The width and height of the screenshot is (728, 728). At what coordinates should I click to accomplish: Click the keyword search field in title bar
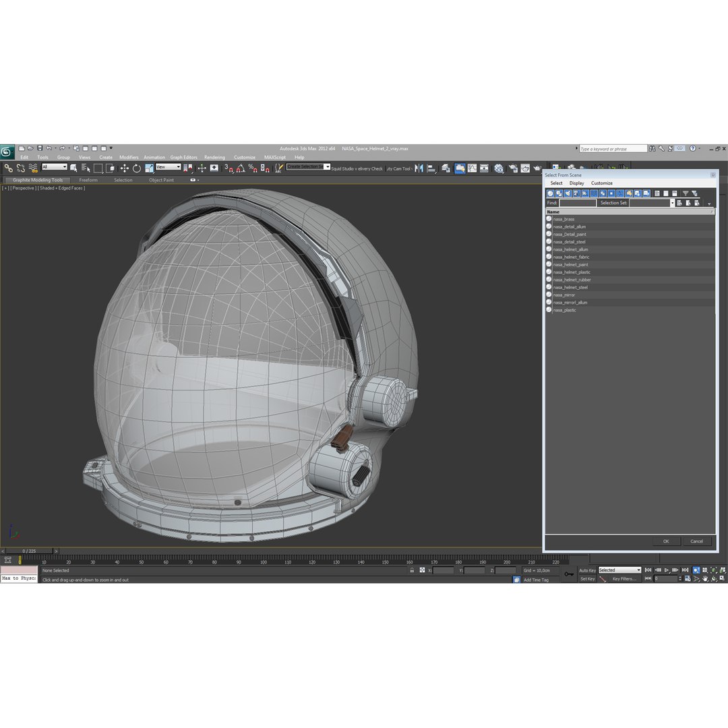(x=613, y=149)
